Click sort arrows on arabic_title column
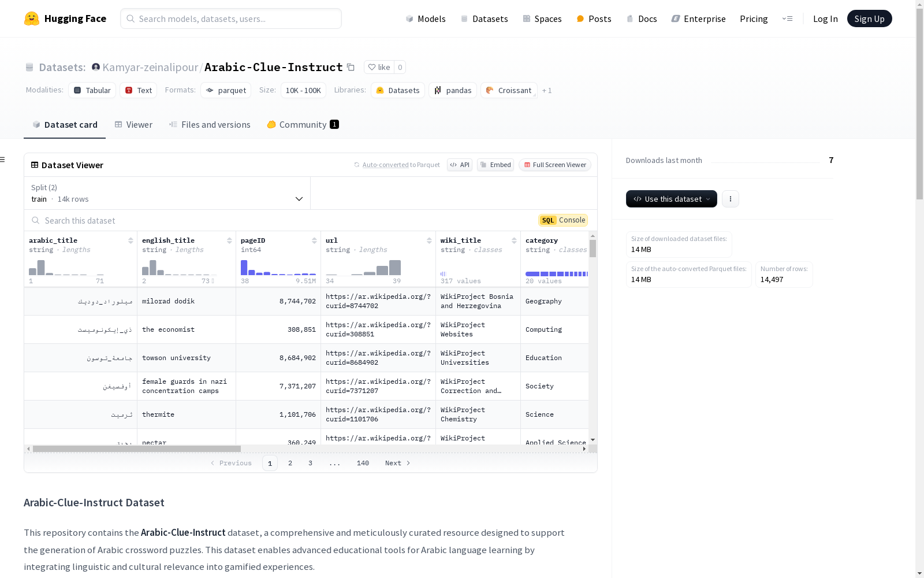The height and width of the screenshot is (578, 924). click(131, 240)
